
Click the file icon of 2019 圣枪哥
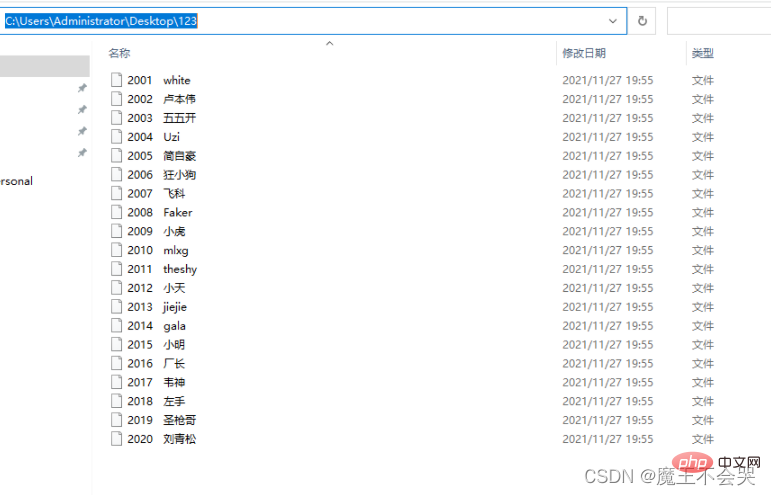click(117, 420)
